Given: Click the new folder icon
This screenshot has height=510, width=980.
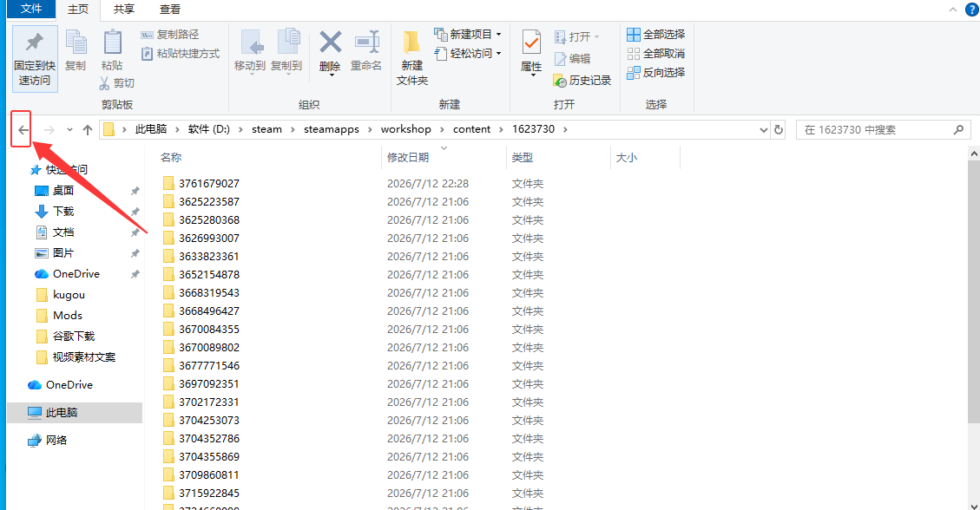Looking at the screenshot, I should click(411, 42).
